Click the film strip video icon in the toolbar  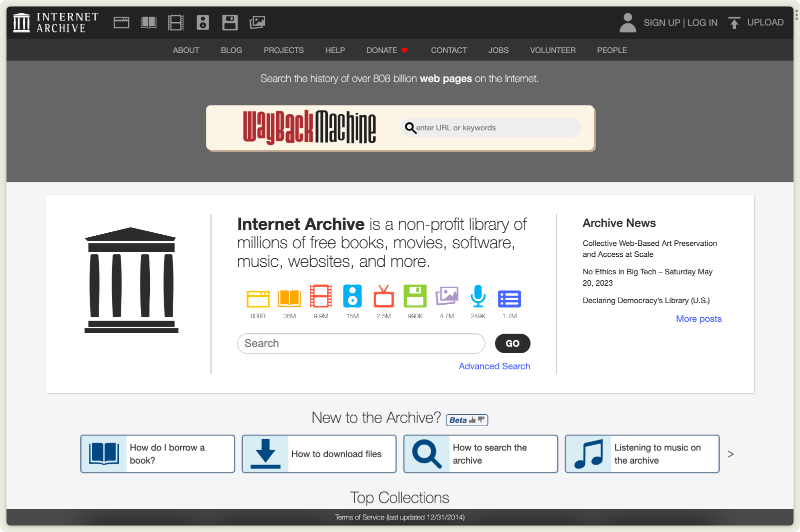(x=175, y=22)
